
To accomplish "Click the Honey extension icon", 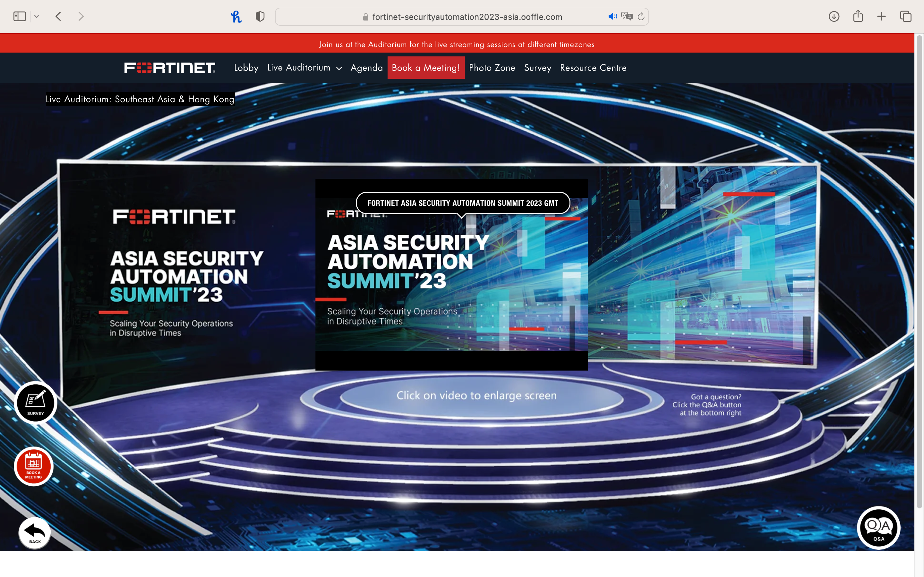I will 236,16.
